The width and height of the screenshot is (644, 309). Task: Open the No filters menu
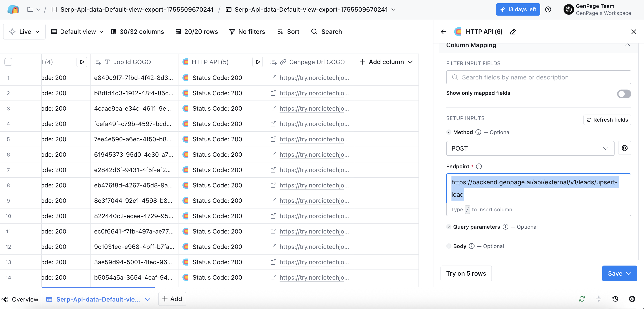coord(247,32)
